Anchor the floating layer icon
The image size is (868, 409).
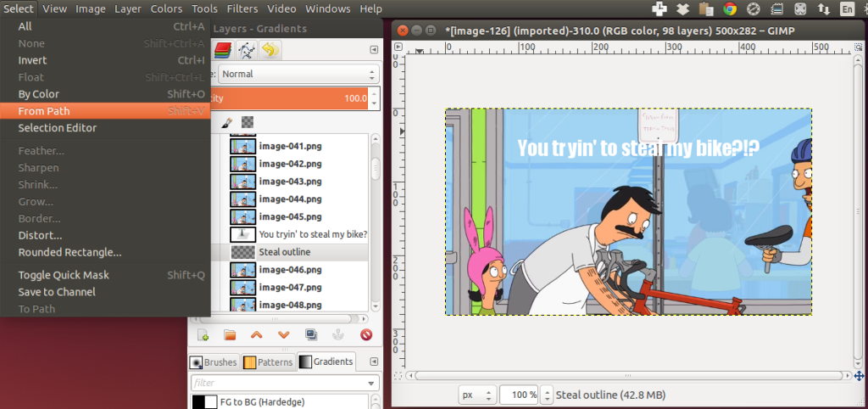pos(337,334)
